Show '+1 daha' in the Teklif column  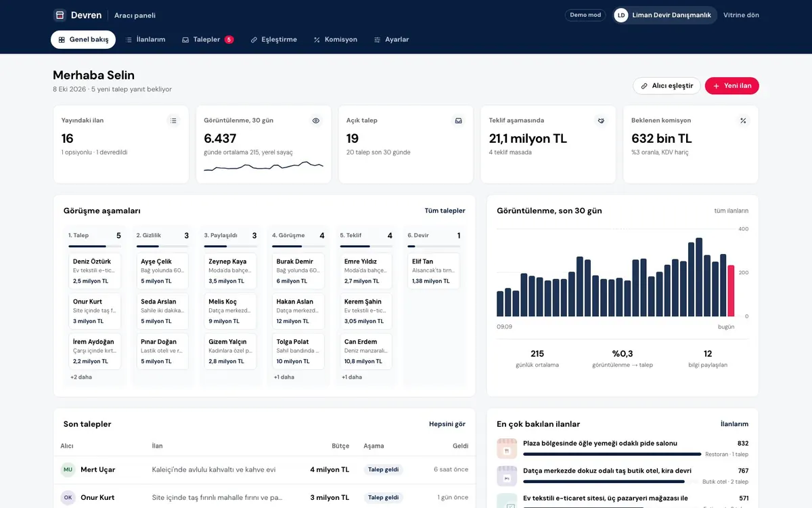point(352,377)
